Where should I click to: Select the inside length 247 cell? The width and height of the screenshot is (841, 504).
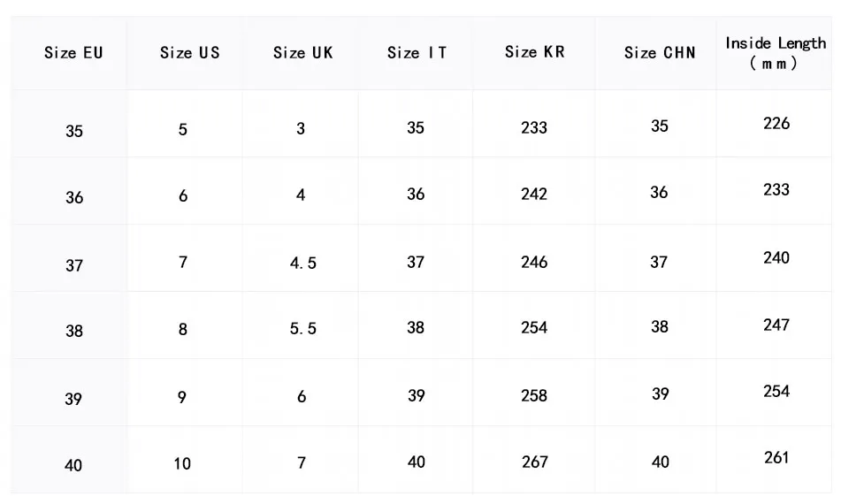pos(776,325)
